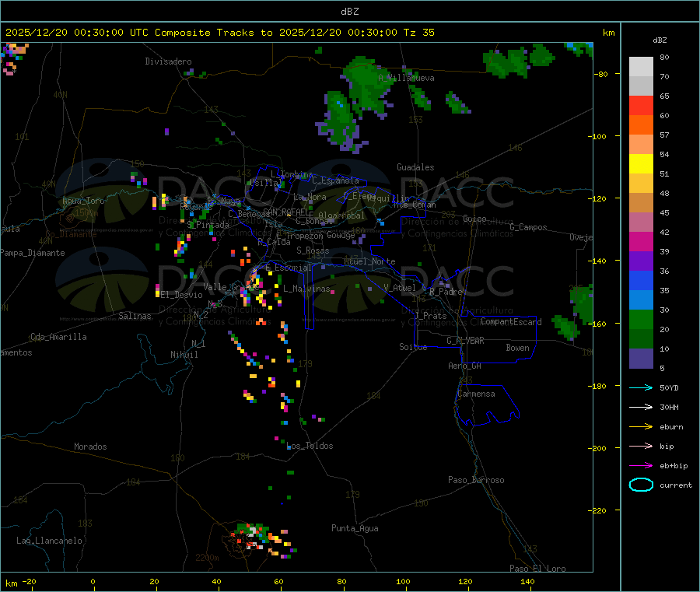
Task: Click the 35 dBZ blue legend swatch
Action: pyautogui.click(x=641, y=280)
